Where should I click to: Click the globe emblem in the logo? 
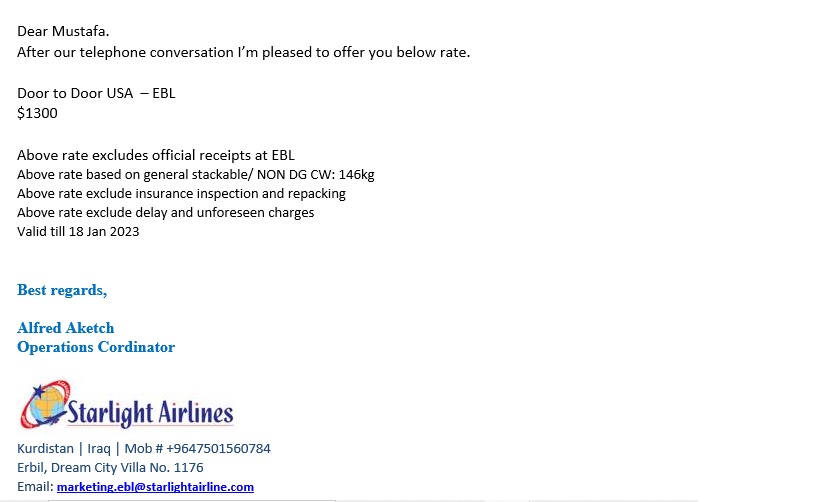(45, 405)
